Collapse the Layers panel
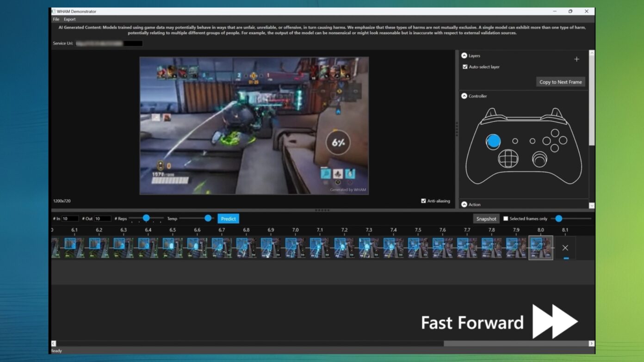This screenshot has width=644, height=362. pyautogui.click(x=464, y=55)
